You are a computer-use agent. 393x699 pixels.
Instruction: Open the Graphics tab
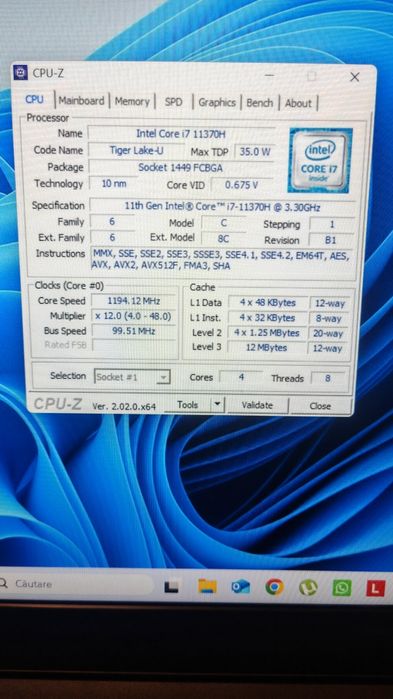pyautogui.click(x=217, y=103)
